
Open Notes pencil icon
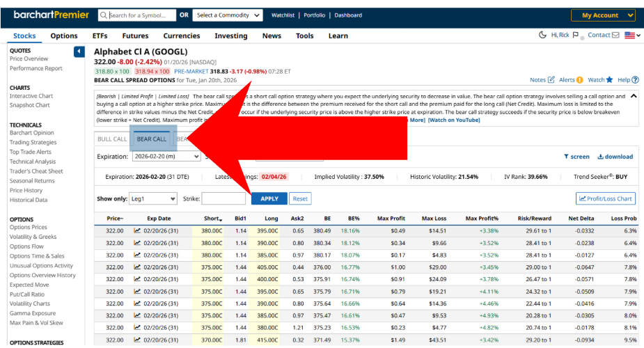(x=551, y=79)
